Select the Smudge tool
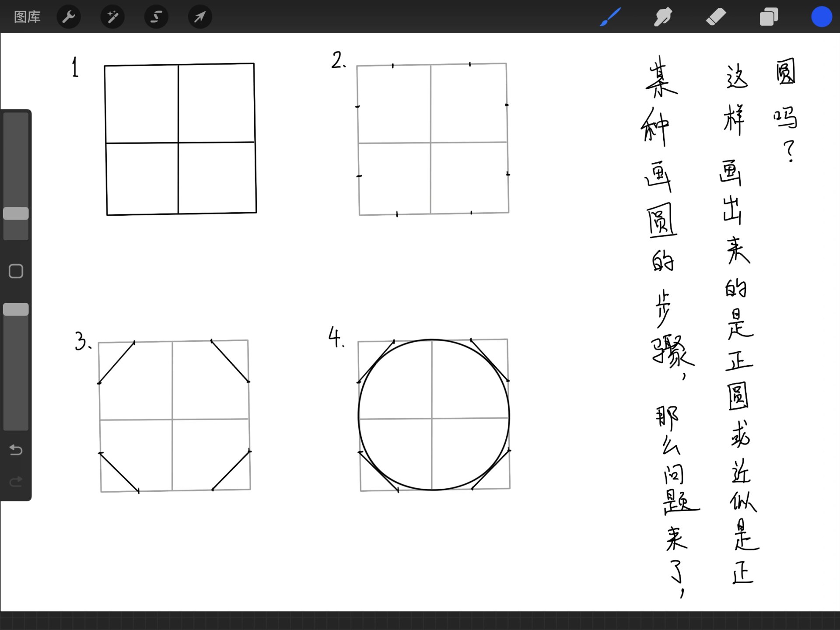 tap(663, 17)
